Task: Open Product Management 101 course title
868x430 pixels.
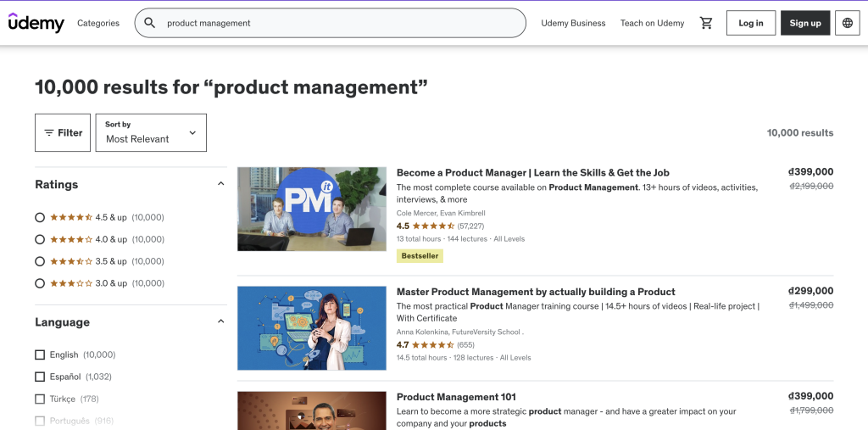Action: [456, 397]
